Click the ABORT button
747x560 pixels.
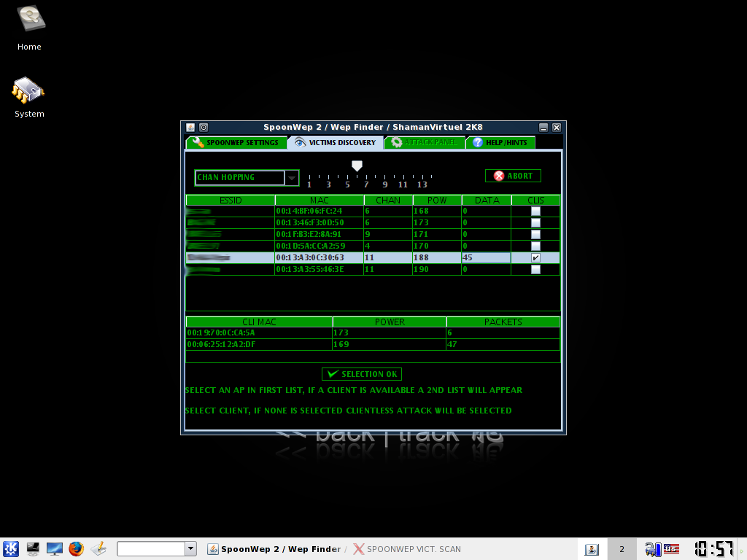point(513,176)
